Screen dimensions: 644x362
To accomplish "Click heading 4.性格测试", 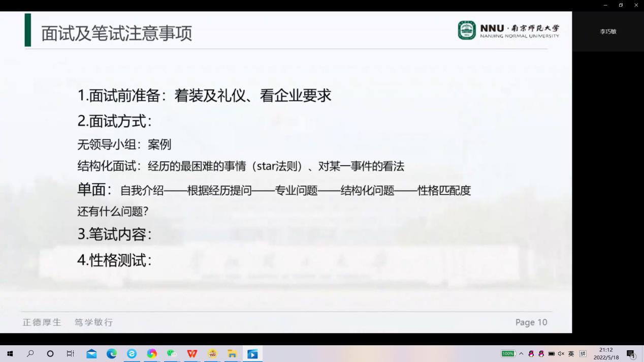I will 114,260.
